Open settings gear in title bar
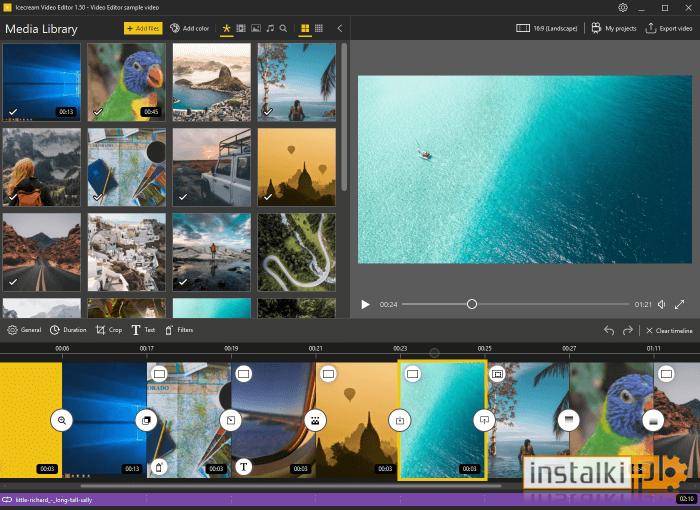Image resolution: width=700 pixels, height=510 pixels. [623, 8]
